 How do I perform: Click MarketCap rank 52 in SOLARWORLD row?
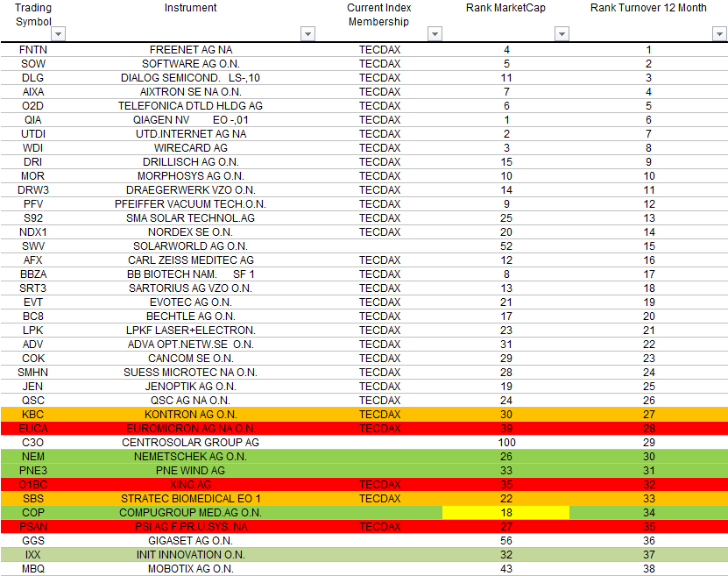click(x=506, y=246)
